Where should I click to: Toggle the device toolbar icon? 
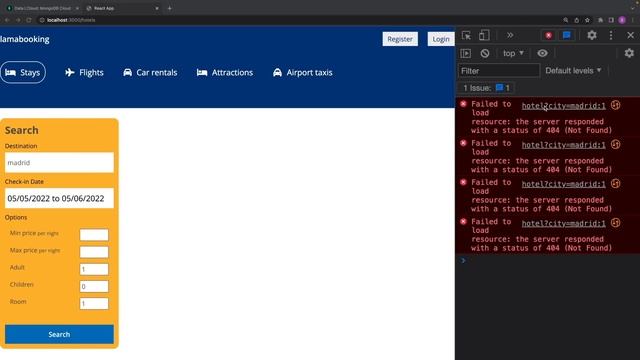click(x=484, y=36)
